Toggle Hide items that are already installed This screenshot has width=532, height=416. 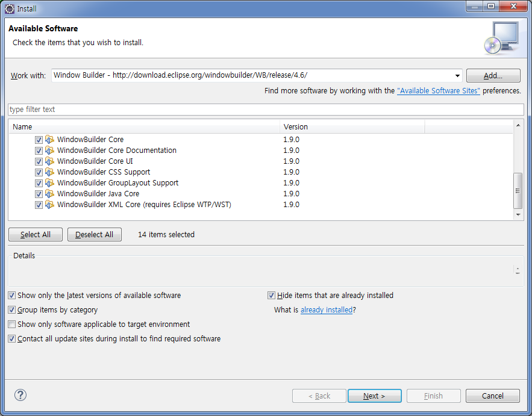[271, 296]
